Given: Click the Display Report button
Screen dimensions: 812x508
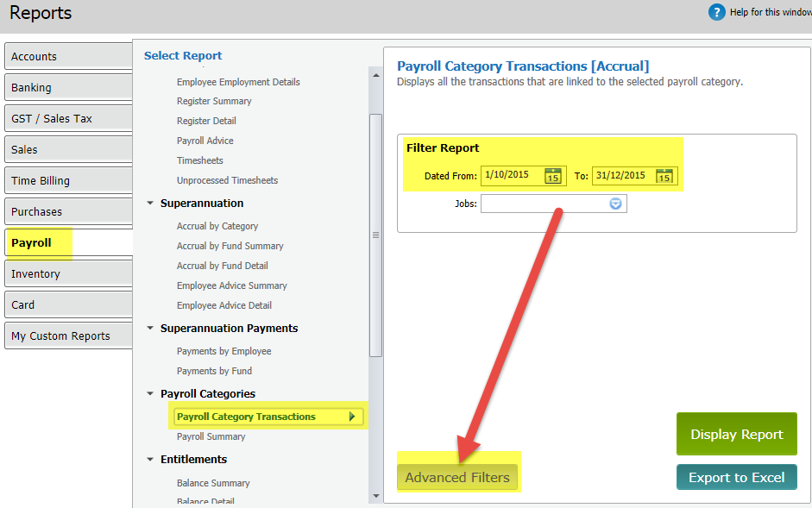Looking at the screenshot, I should [x=736, y=435].
